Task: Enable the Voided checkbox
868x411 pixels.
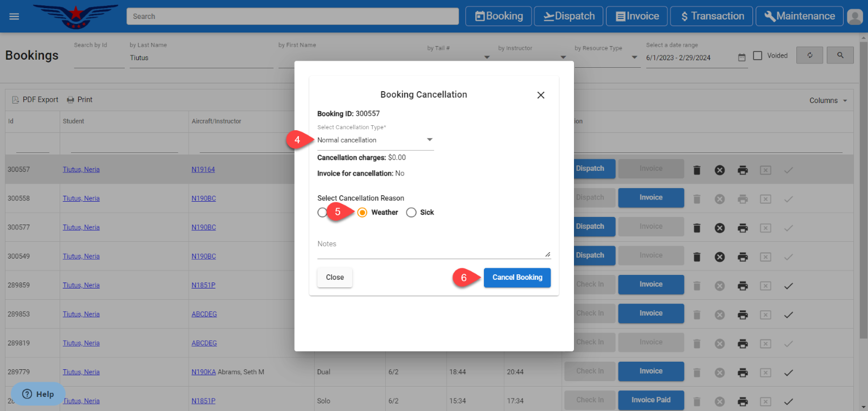Action: coord(758,55)
